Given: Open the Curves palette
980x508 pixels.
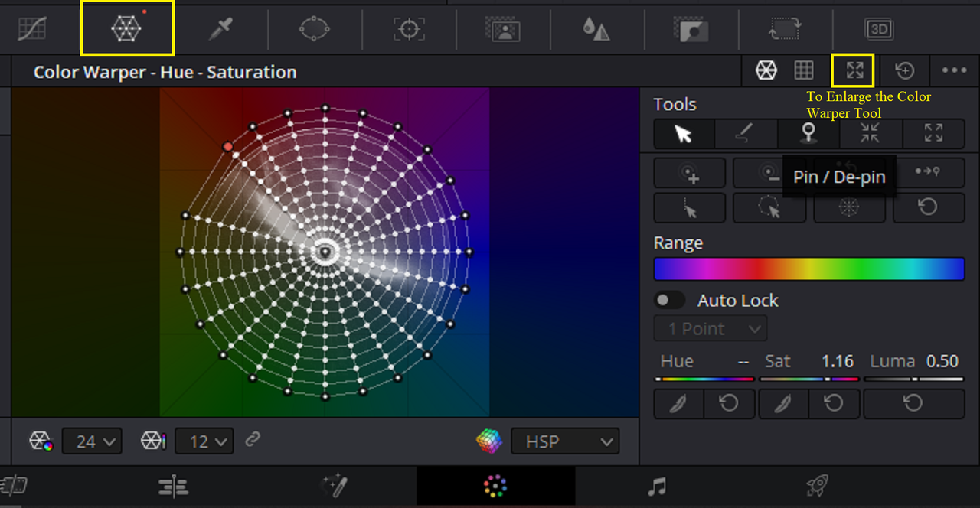Looking at the screenshot, I should click(32, 29).
